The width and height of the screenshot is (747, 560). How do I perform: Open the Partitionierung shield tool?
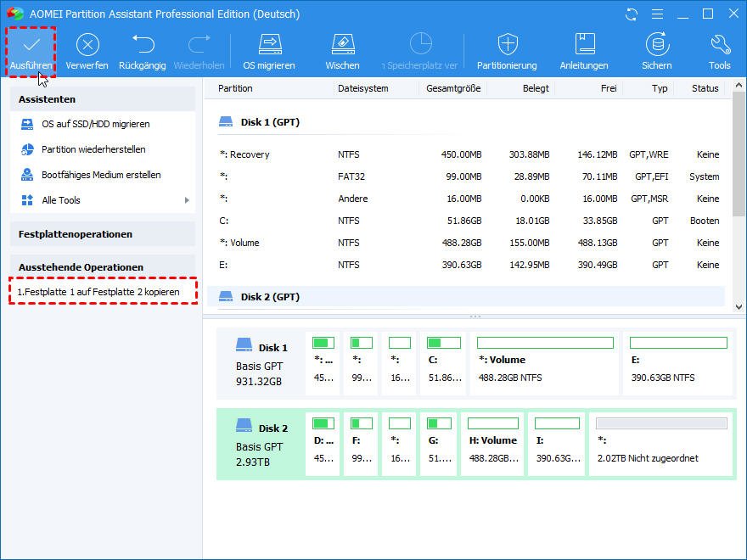(x=507, y=46)
